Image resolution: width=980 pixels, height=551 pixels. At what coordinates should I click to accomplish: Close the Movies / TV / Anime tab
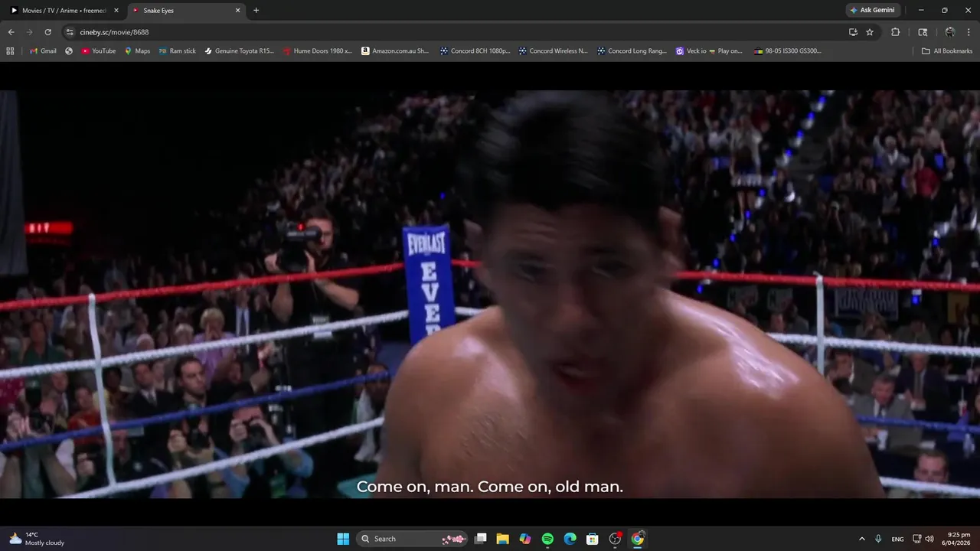tap(116, 11)
